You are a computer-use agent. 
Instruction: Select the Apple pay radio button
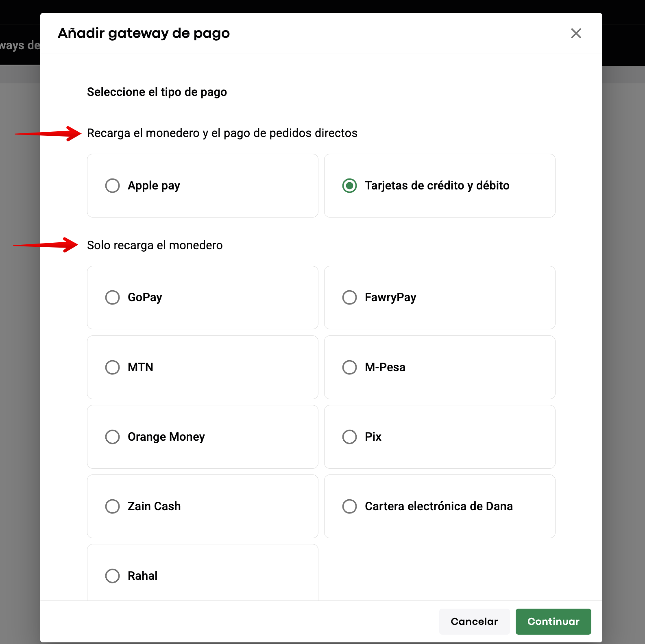tap(112, 186)
